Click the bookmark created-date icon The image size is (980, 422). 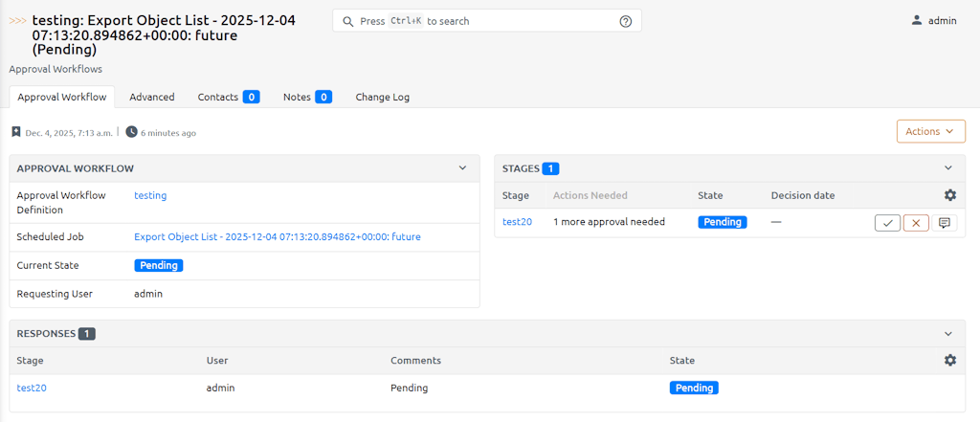tap(15, 132)
